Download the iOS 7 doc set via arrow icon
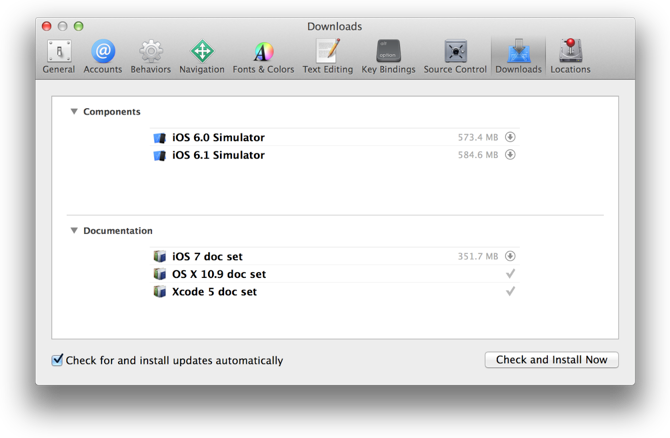The height and width of the screenshot is (438, 670). (510, 256)
